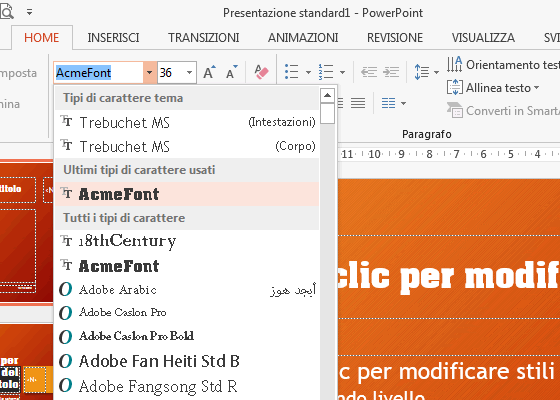This screenshot has width=560, height=400.
Task: Select 18thCentury font from list
Action: pos(187,241)
